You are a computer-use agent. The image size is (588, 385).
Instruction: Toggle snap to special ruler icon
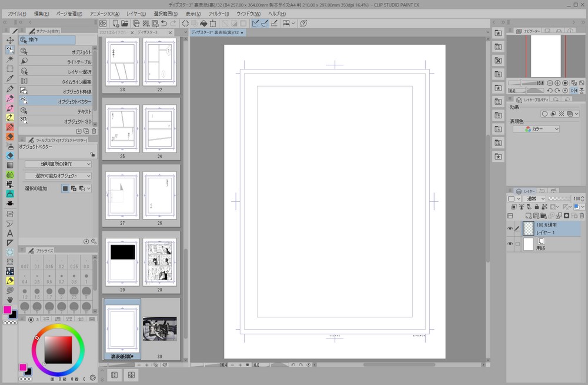coord(265,24)
